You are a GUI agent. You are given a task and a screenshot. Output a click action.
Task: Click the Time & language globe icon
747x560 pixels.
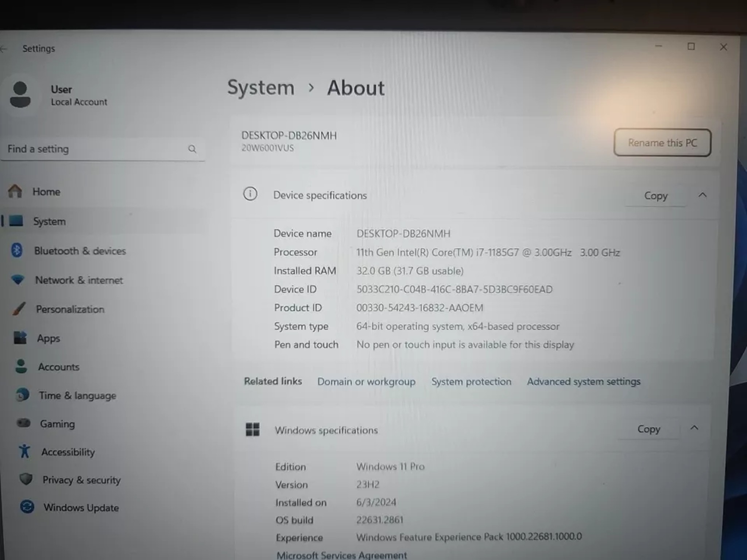[23, 395]
